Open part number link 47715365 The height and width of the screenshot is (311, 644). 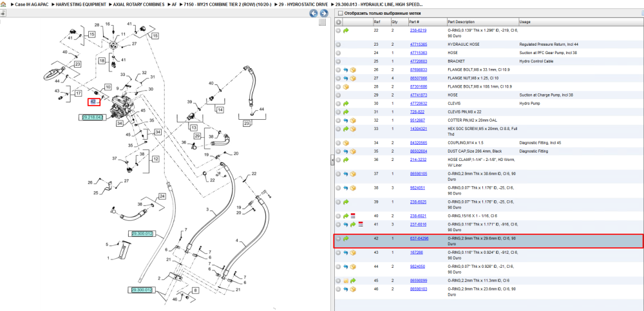pos(419,44)
